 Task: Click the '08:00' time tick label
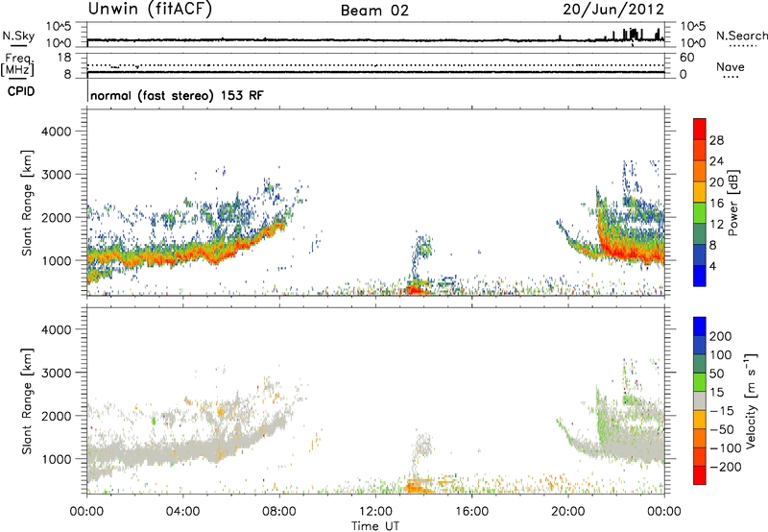(279, 512)
